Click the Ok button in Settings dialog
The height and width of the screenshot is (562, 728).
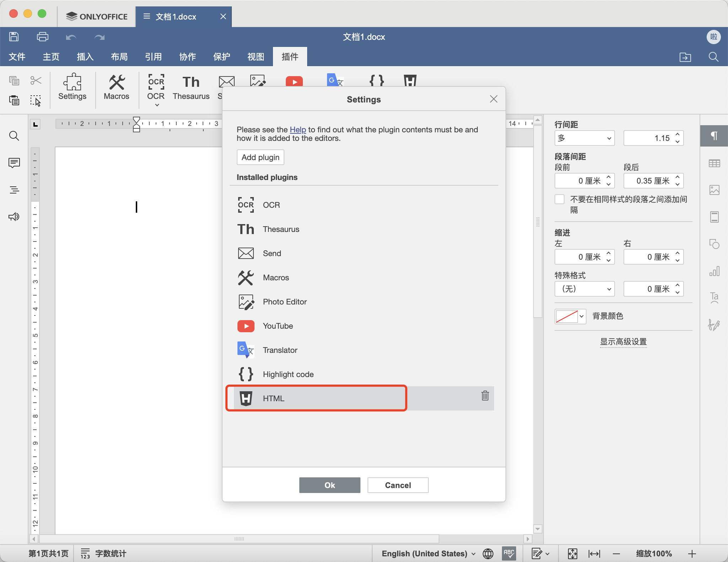(x=330, y=485)
